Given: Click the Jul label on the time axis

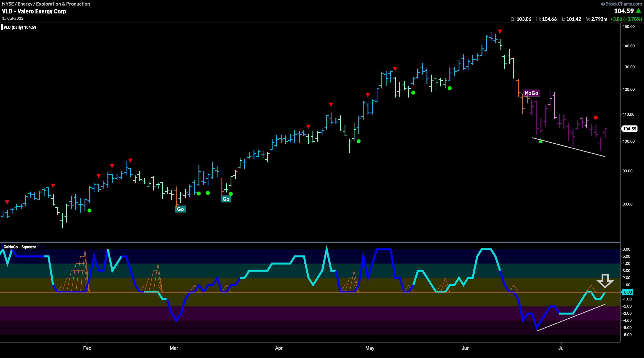Looking at the screenshot, I should click(x=561, y=348).
